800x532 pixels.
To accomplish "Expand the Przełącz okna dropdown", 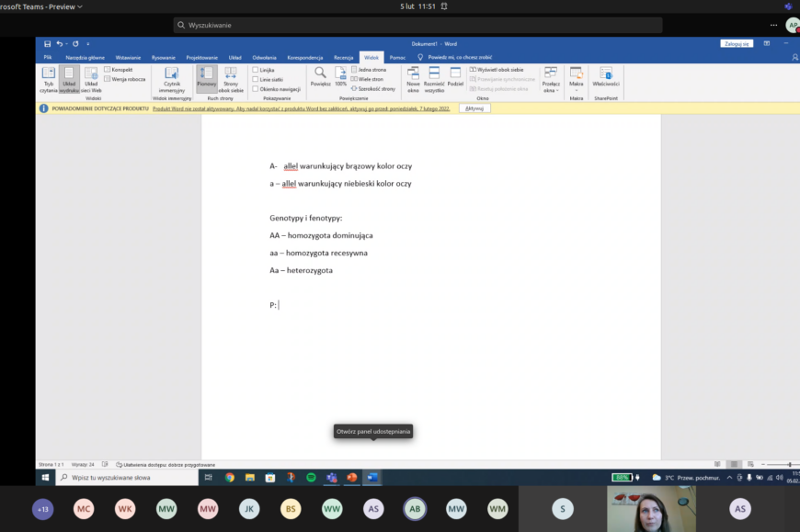I will pyautogui.click(x=551, y=80).
